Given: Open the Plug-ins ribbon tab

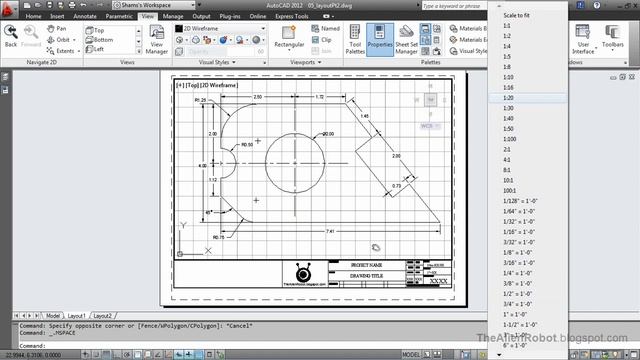Looking at the screenshot, I should pos(230,16).
